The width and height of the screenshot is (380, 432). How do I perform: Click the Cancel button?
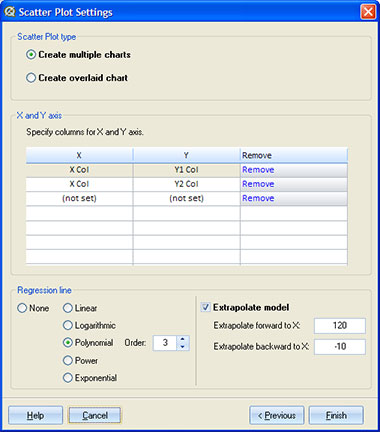pyautogui.click(x=95, y=415)
